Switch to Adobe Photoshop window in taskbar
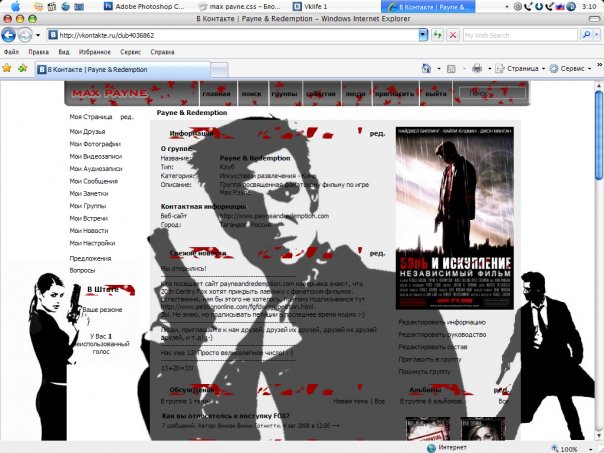The image size is (604, 453). click(x=144, y=6)
